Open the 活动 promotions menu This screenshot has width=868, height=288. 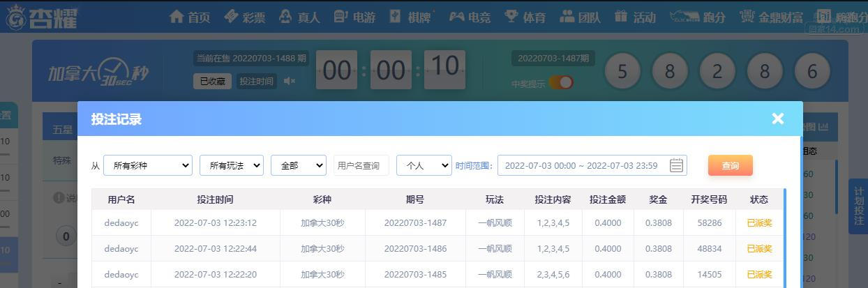(635, 17)
